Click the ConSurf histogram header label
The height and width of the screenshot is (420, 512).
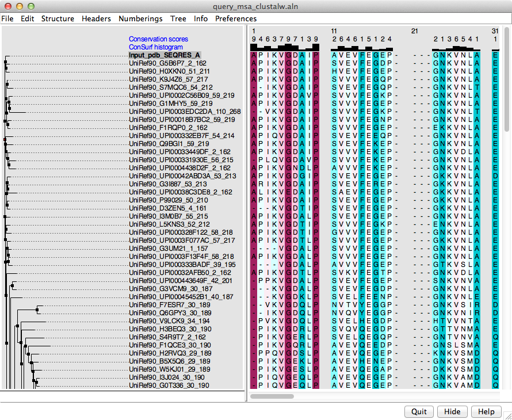tap(156, 47)
